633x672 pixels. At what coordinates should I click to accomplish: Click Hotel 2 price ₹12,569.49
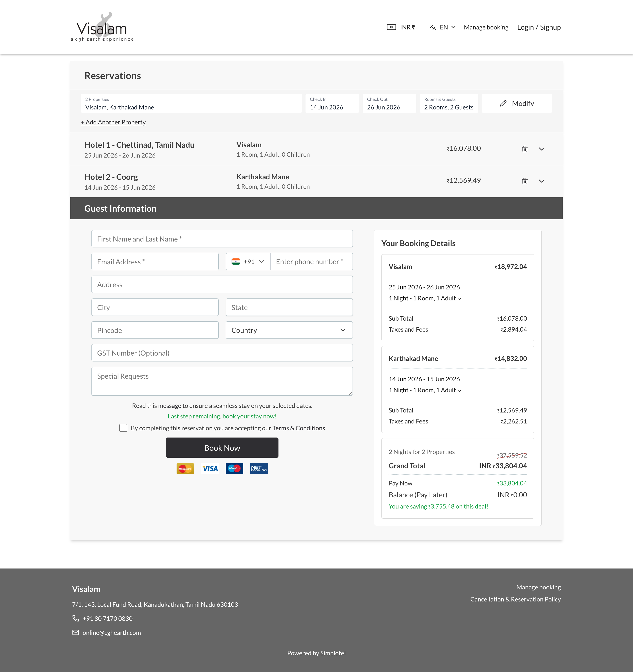tap(464, 180)
